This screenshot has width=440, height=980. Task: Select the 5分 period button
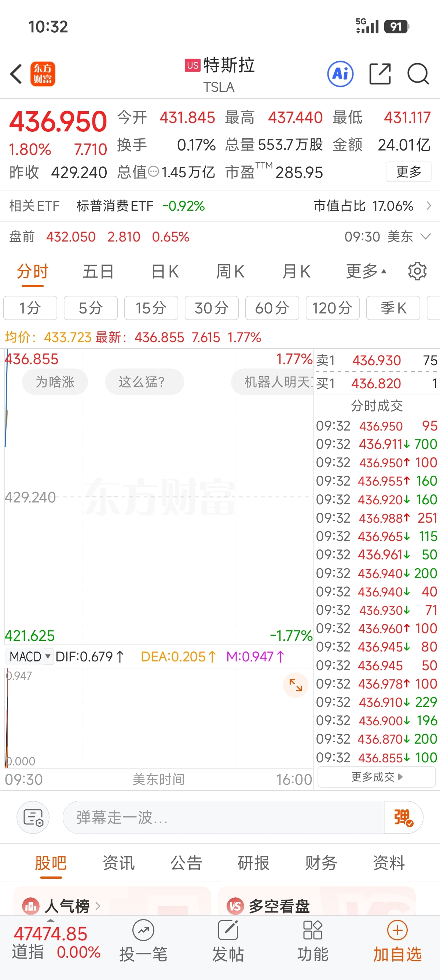(x=91, y=308)
